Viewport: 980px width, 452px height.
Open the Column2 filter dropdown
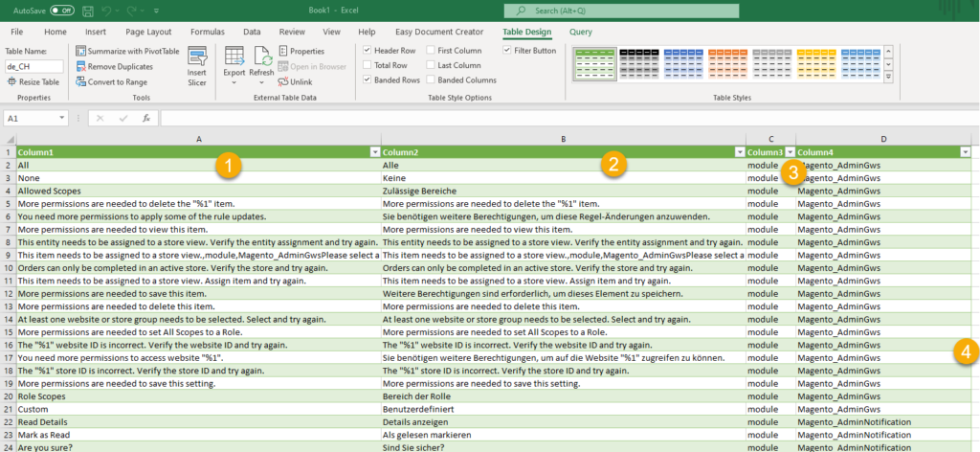739,152
